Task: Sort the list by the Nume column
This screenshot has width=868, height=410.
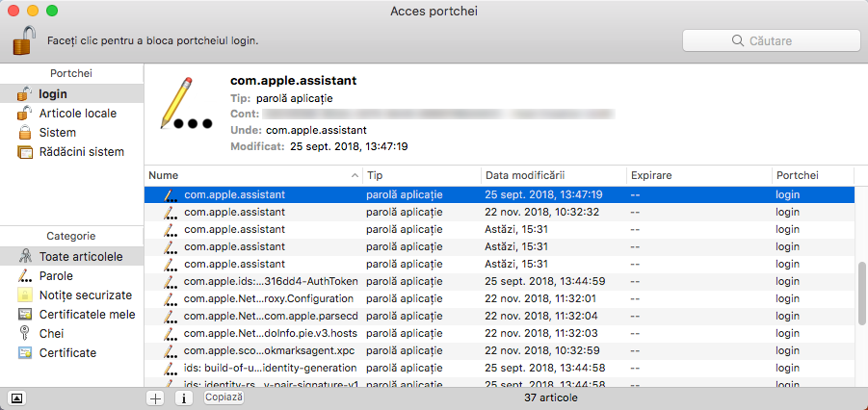Action: pos(250,175)
